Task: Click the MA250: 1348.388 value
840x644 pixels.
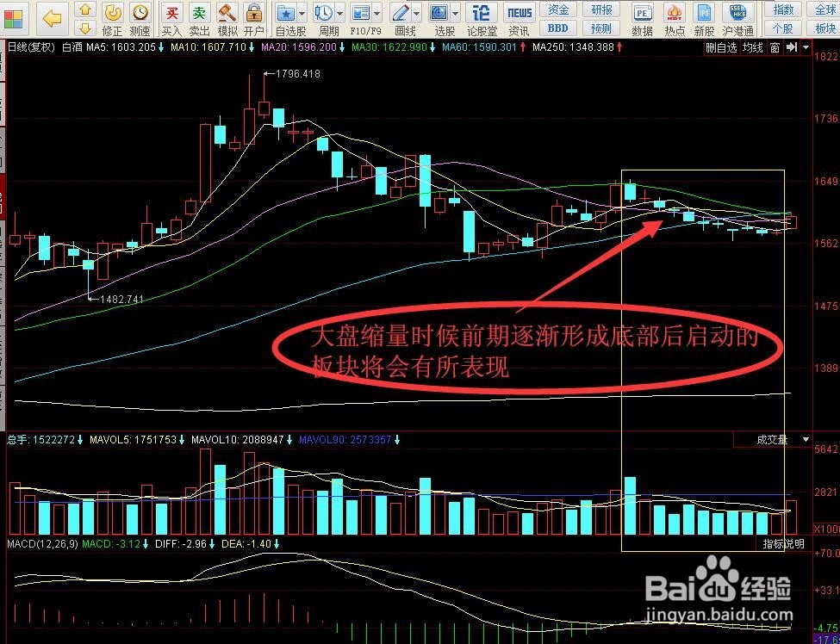Action: point(573,47)
